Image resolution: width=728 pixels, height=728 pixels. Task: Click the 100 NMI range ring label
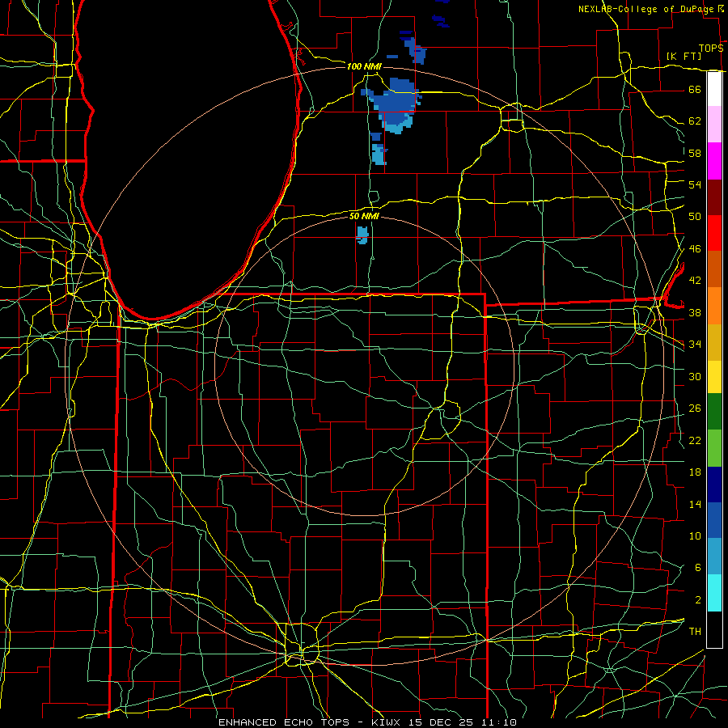(x=364, y=66)
